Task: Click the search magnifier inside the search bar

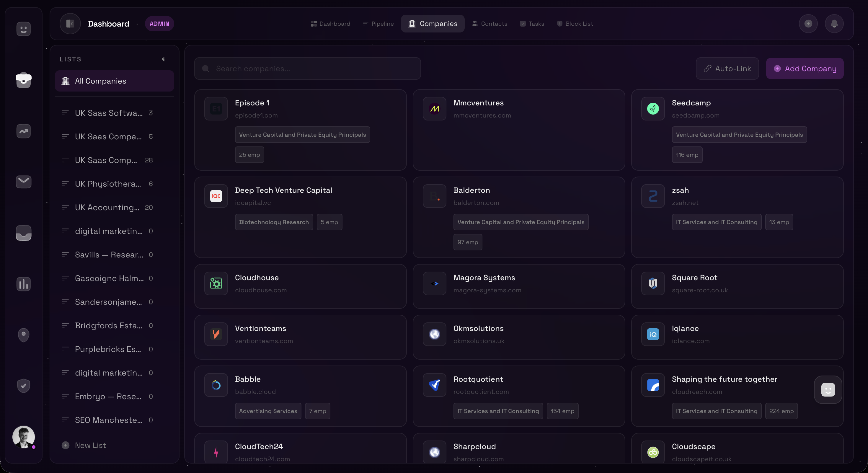Action: (x=206, y=68)
